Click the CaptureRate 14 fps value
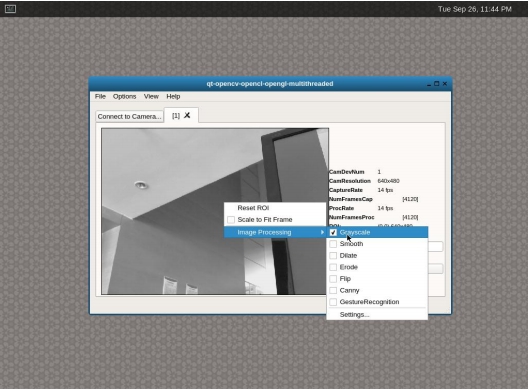528x390 pixels. click(x=385, y=190)
